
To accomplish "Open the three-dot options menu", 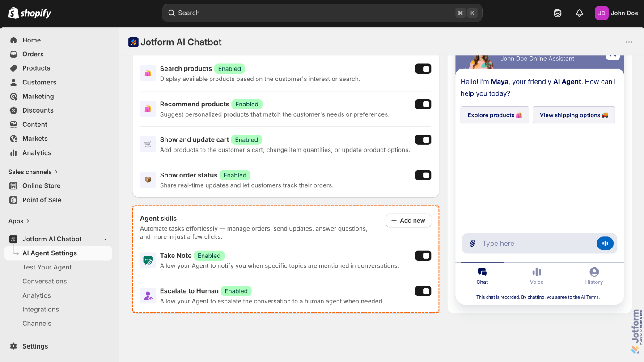I will point(629,42).
